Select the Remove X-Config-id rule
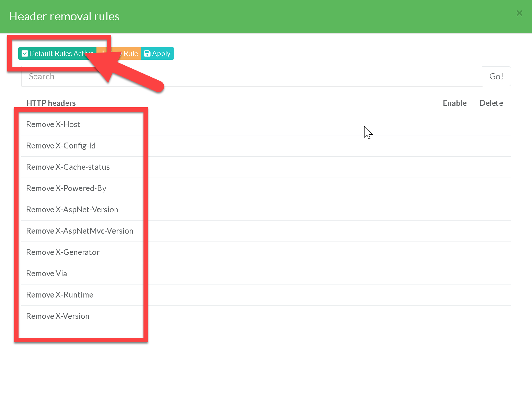The height and width of the screenshot is (403, 532). pyautogui.click(x=61, y=146)
